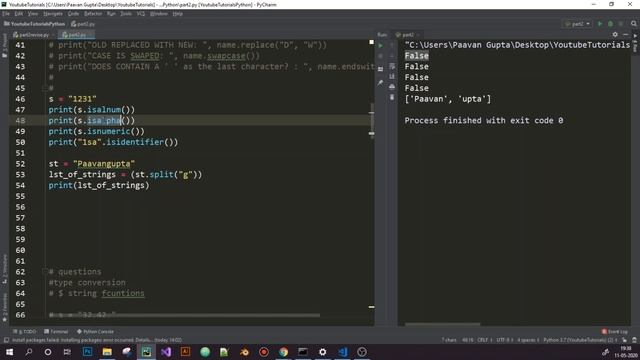640x360 pixels.
Task: Click the lock read-only toggle in status bar
Action: click(624, 340)
